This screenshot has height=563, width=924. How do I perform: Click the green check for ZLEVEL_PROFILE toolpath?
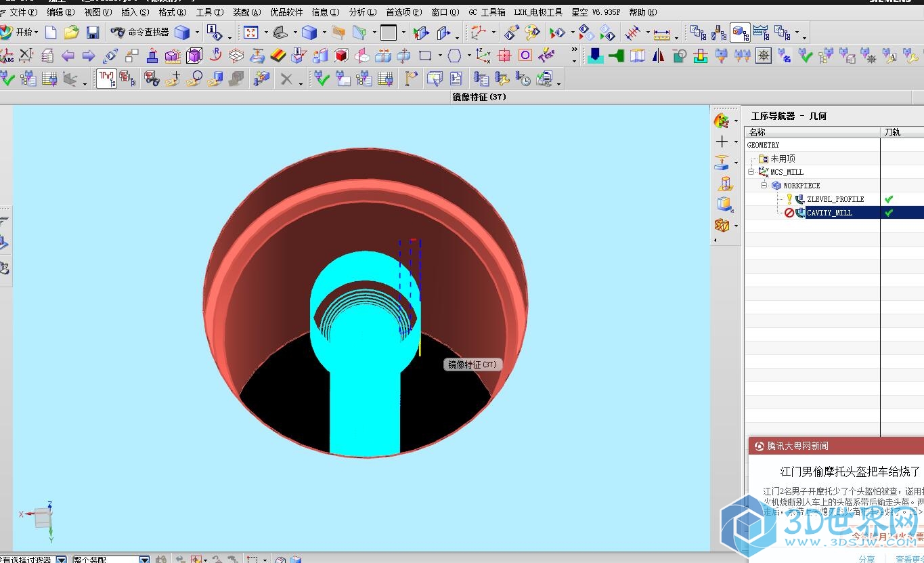[x=889, y=199]
